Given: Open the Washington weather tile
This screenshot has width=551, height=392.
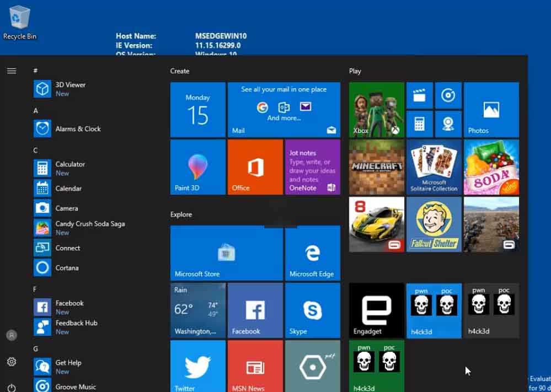Looking at the screenshot, I should click(198, 310).
